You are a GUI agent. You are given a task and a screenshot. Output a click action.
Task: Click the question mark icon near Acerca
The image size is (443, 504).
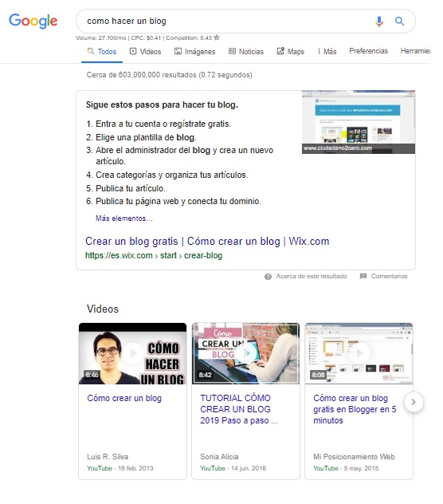pyautogui.click(x=268, y=277)
